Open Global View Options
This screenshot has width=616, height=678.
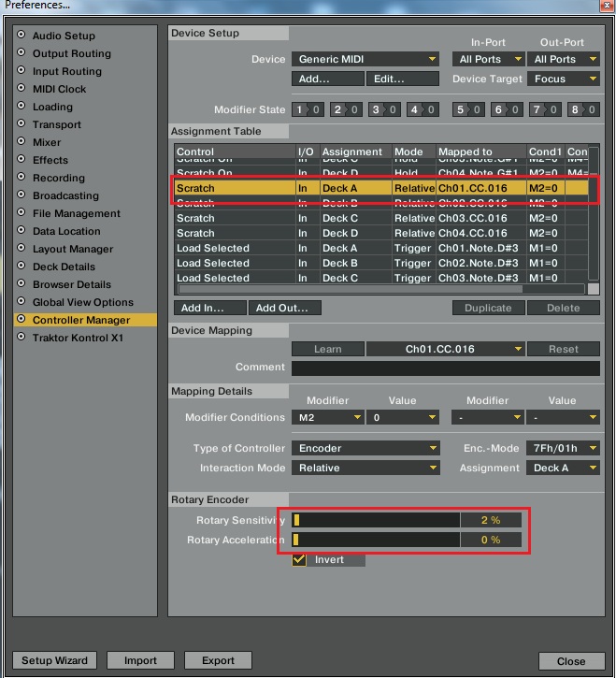coord(83,301)
